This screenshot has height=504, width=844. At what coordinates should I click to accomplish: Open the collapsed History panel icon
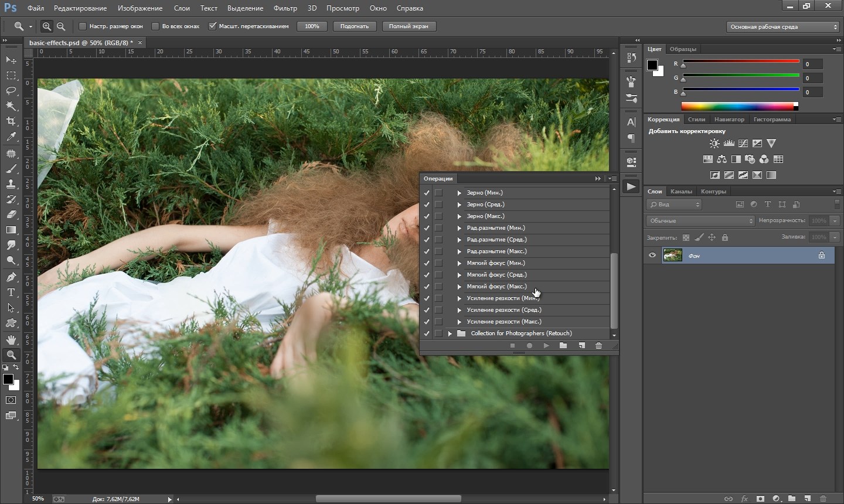[x=631, y=57]
